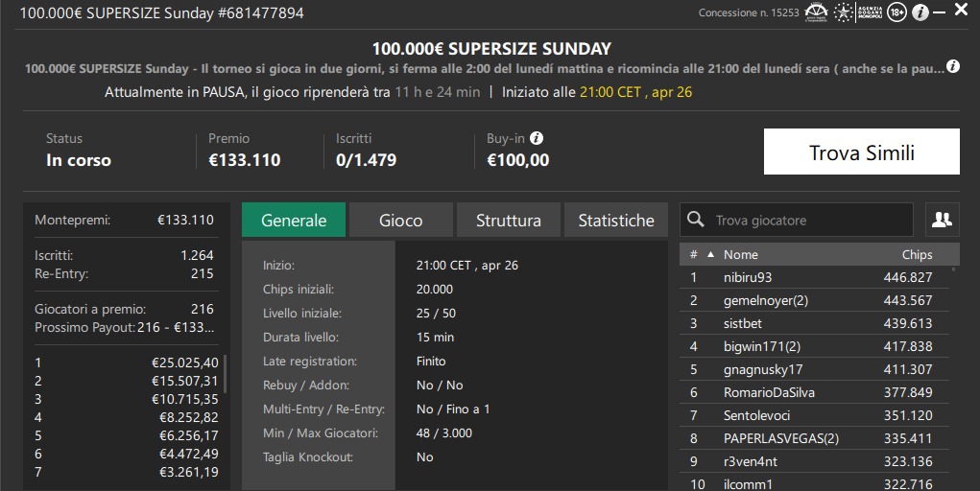Click the 18+ age restriction icon
This screenshot has width=980, height=491.
pos(896,12)
